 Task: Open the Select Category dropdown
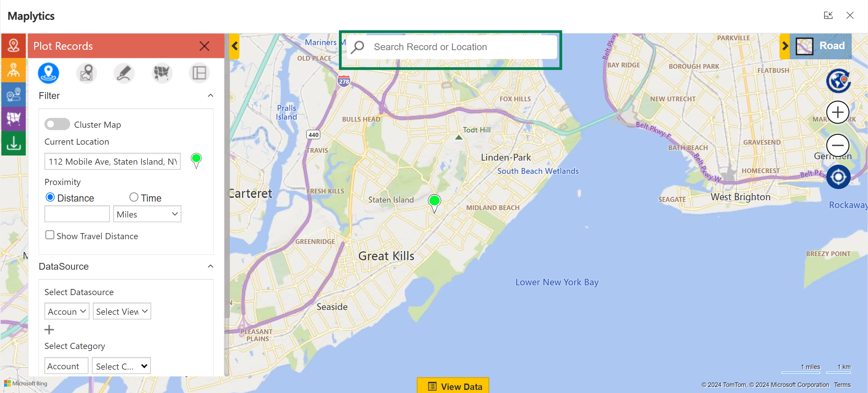(121, 366)
